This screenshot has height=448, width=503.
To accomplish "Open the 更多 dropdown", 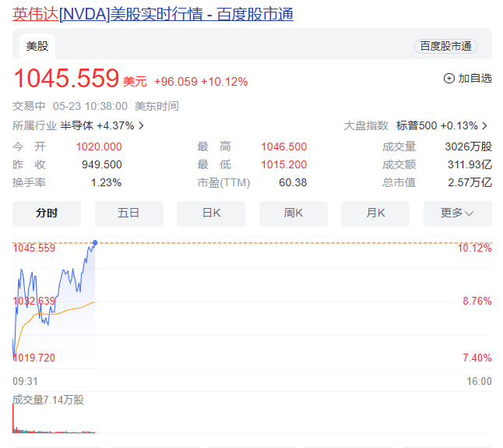I will 457,213.
